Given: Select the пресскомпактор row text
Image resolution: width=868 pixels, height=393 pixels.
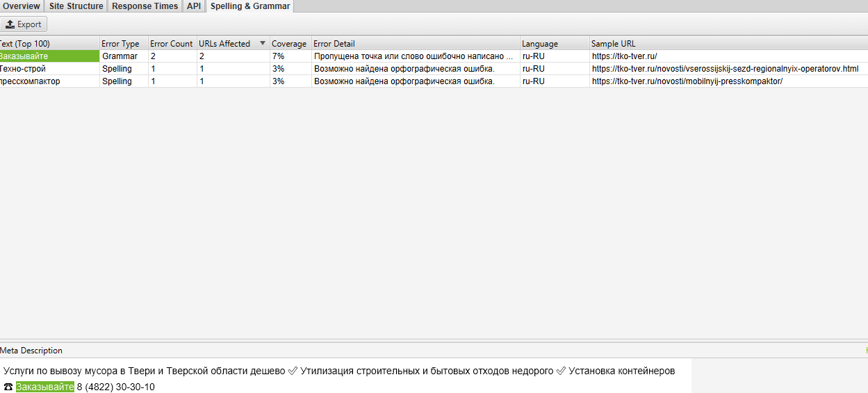Looking at the screenshot, I should point(30,81).
